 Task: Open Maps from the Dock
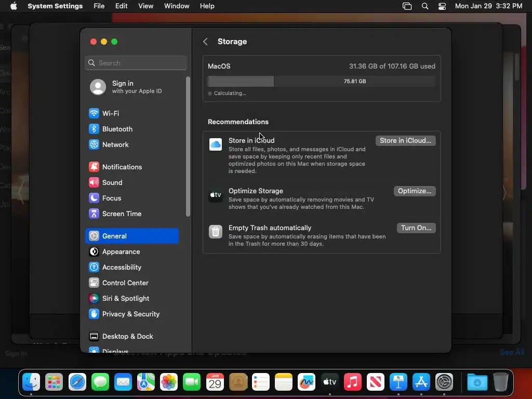point(146,382)
